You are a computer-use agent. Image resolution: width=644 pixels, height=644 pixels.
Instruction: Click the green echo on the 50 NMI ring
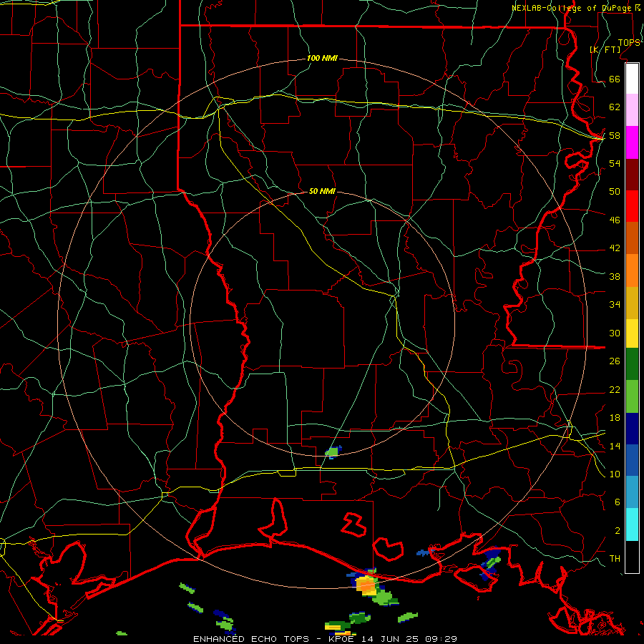(x=333, y=452)
